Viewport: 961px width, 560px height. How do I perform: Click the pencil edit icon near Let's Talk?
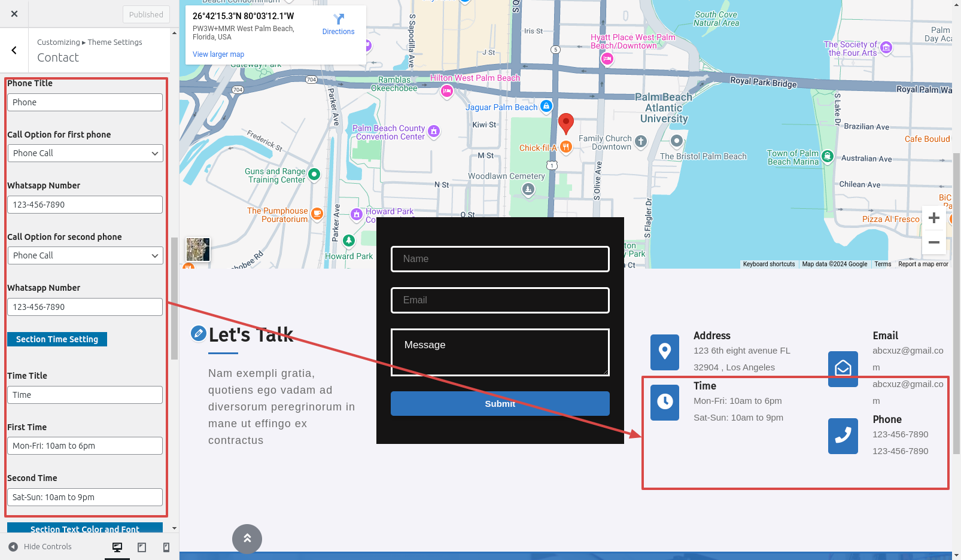point(199,333)
